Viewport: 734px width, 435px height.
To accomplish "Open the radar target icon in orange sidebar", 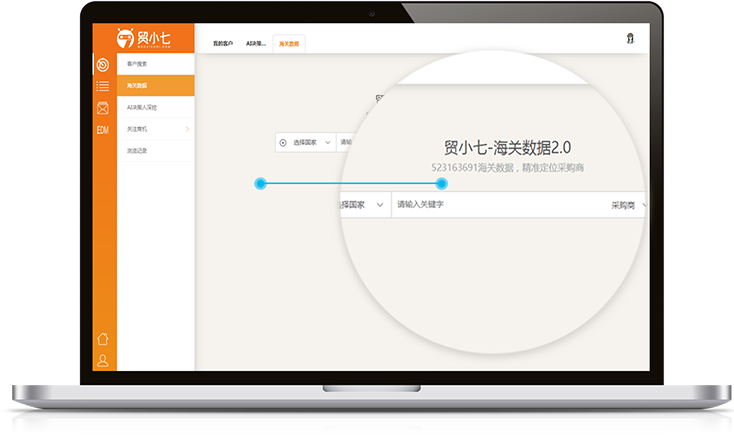I will coord(103,65).
